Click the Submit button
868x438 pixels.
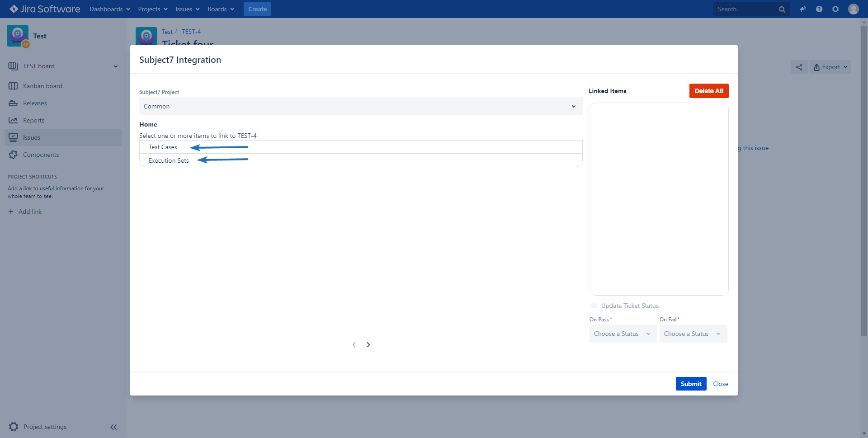(691, 384)
